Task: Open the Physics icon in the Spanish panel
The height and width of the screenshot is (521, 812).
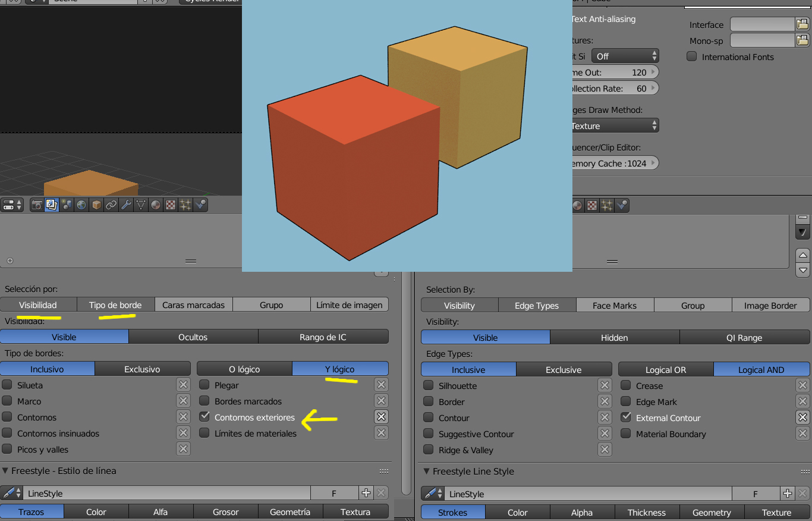Action: click(200, 205)
